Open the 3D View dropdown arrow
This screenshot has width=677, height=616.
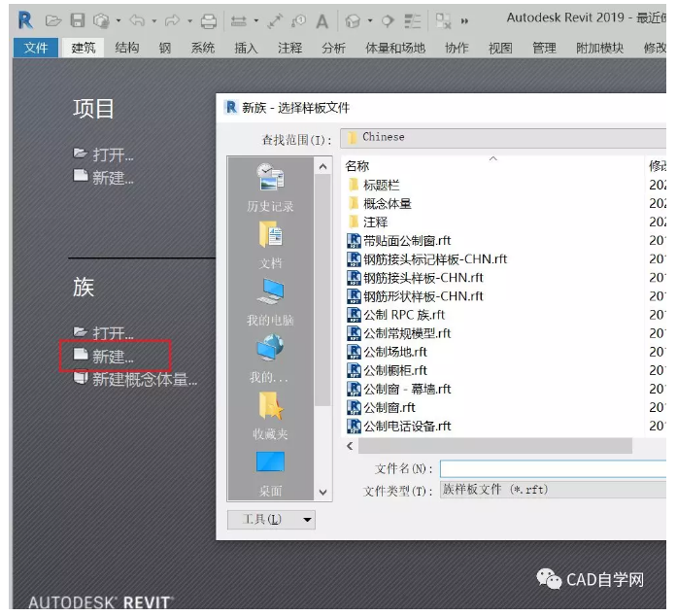370,20
